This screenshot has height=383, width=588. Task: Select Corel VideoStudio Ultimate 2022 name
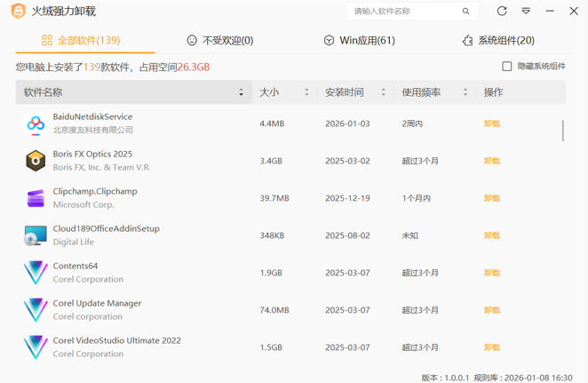117,340
